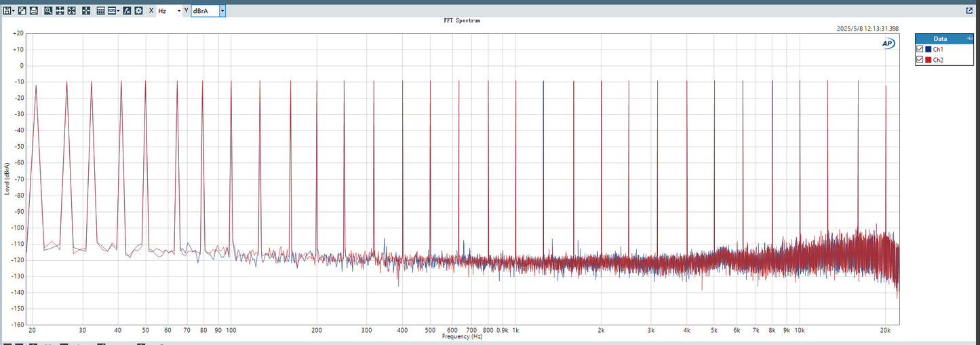Click the pin icon on the Data legend

coord(971,39)
